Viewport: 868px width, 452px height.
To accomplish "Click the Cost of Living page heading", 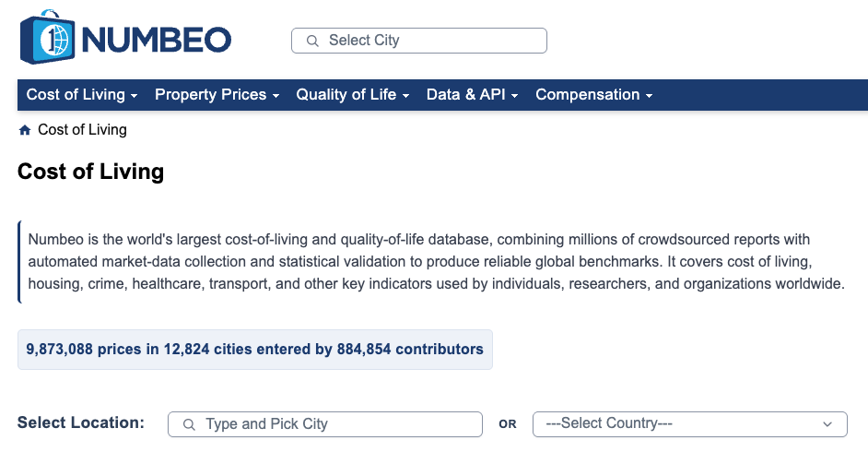I will (91, 172).
